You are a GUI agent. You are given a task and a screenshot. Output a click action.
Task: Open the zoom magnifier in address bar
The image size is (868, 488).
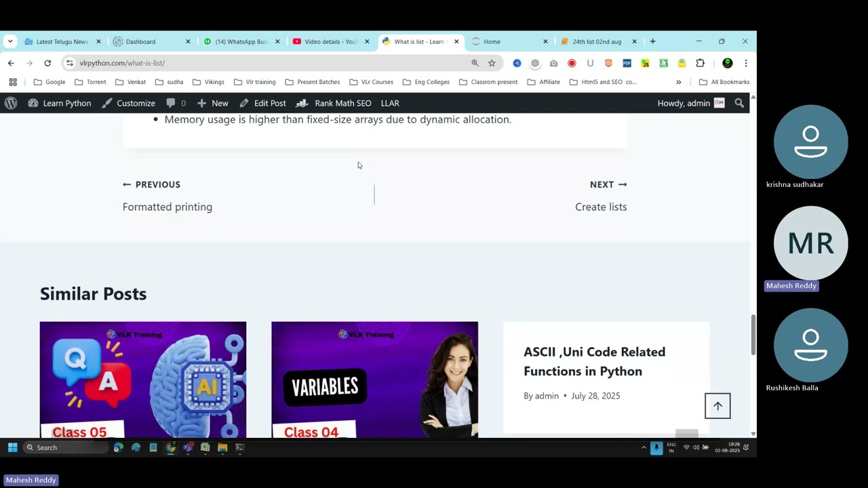point(475,63)
